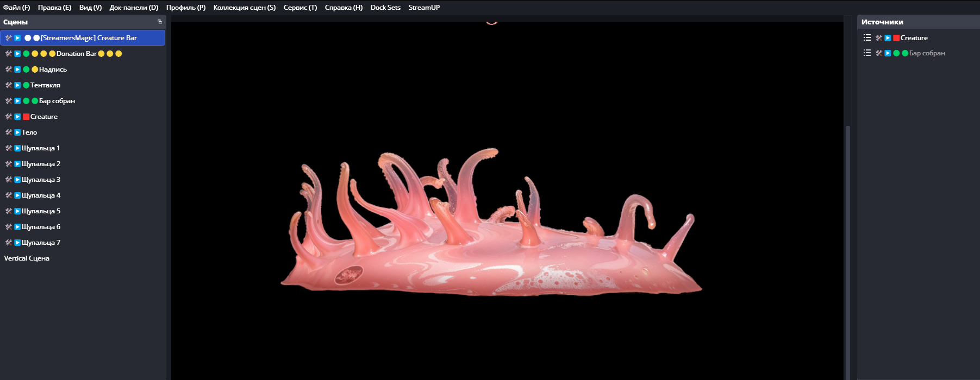Open the Док-панели (D) menu

[134, 8]
